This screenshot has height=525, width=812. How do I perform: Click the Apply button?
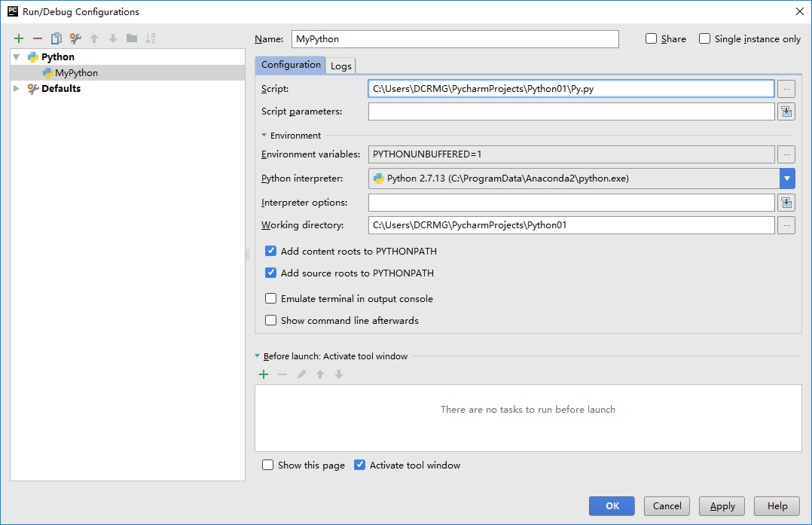pyautogui.click(x=722, y=506)
